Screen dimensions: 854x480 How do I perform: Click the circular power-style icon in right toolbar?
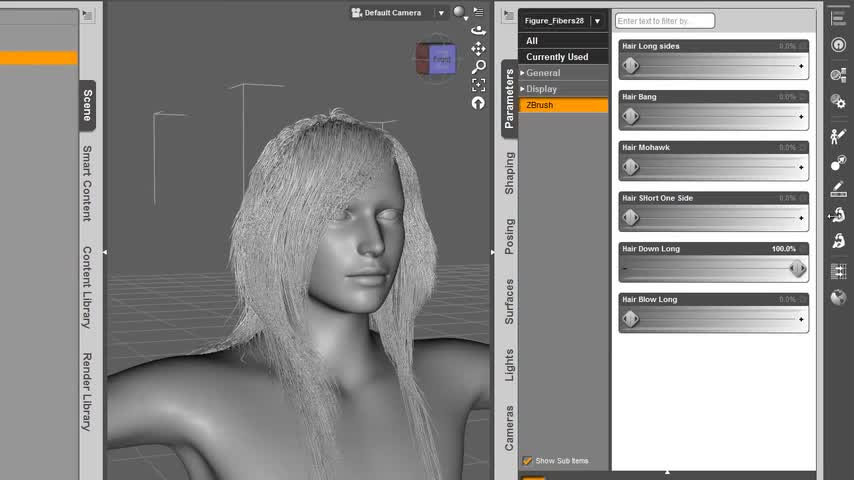[x=838, y=45]
